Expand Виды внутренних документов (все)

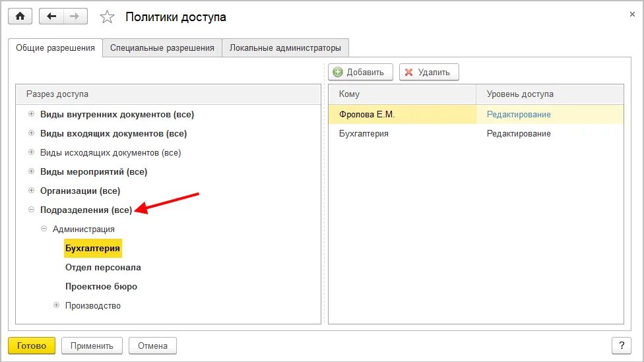click(31, 114)
